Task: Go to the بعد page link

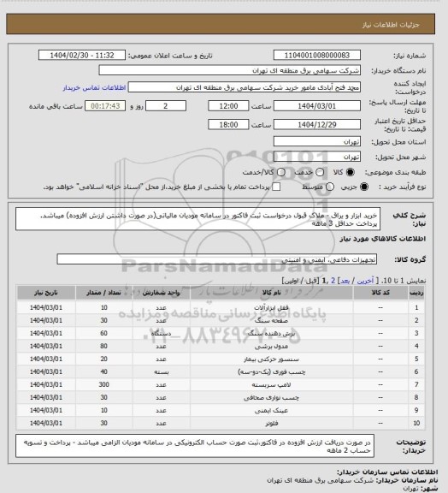Action: [x=345, y=281]
